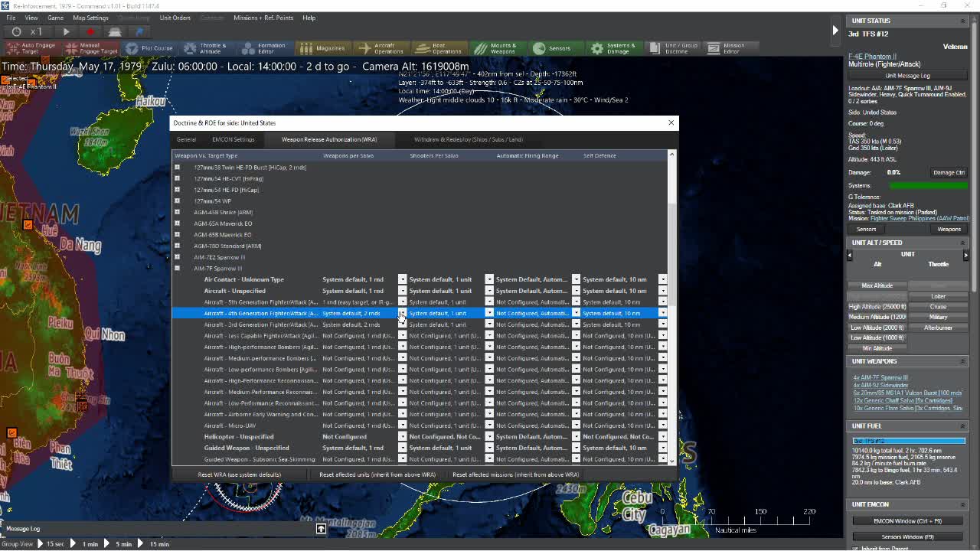Expand AIM-7E2 Sparrow III row
This screenshot has width=980, height=551.
click(177, 257)
